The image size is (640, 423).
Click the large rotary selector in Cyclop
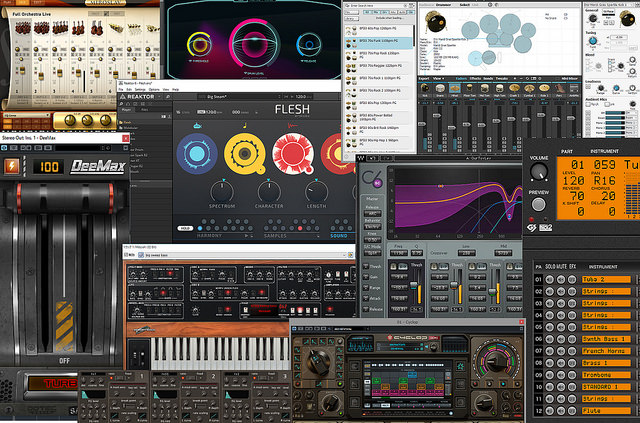317,361
